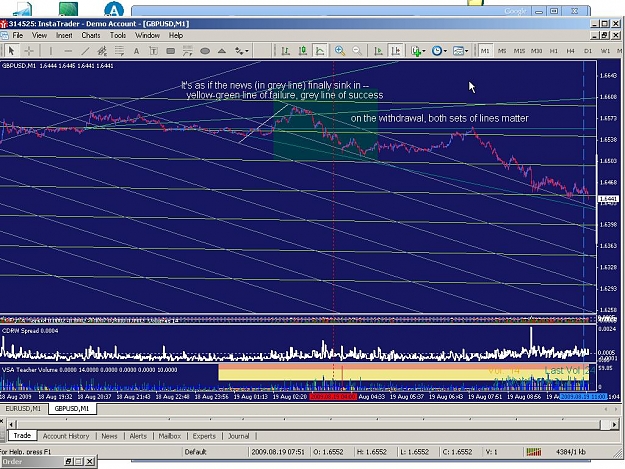Pick the ellipse shape tool
The image size is (625, 469).
click(205, 51)
